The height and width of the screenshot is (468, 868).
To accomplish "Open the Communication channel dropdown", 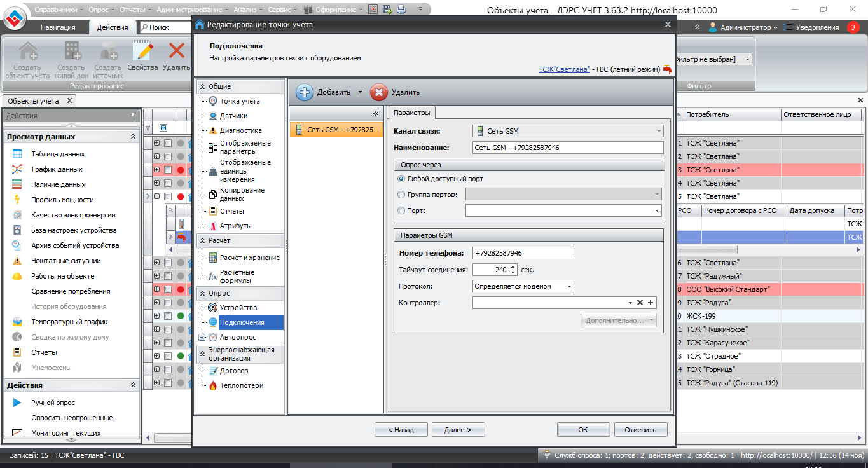I will click(x=568, y=131).
